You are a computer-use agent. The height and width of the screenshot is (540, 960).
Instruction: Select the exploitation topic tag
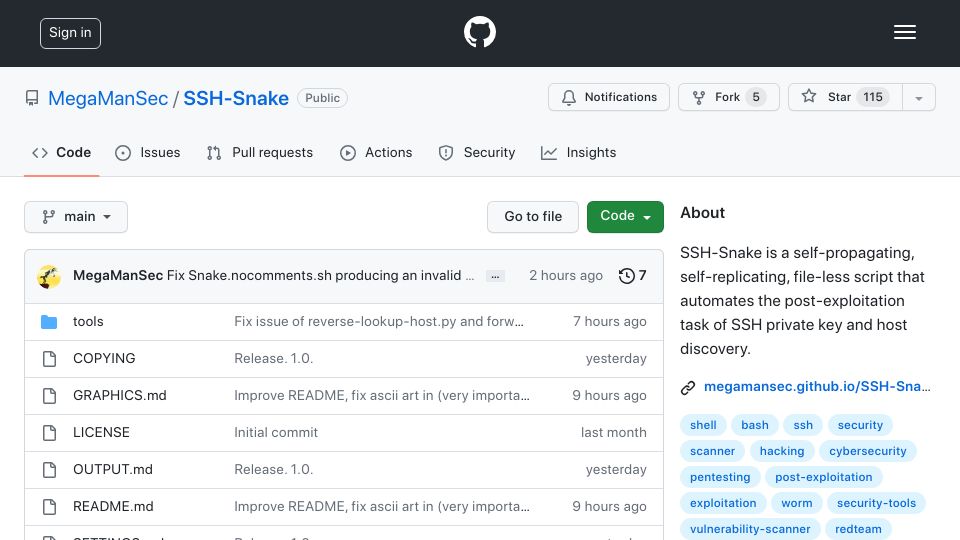point(723,503)
